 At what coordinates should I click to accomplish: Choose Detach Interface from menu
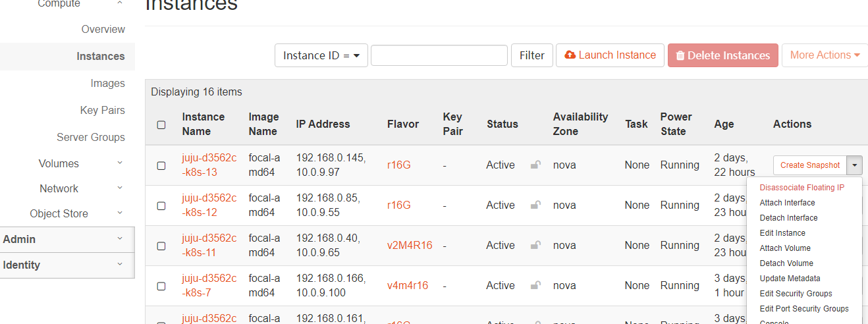tap(788, 218)
